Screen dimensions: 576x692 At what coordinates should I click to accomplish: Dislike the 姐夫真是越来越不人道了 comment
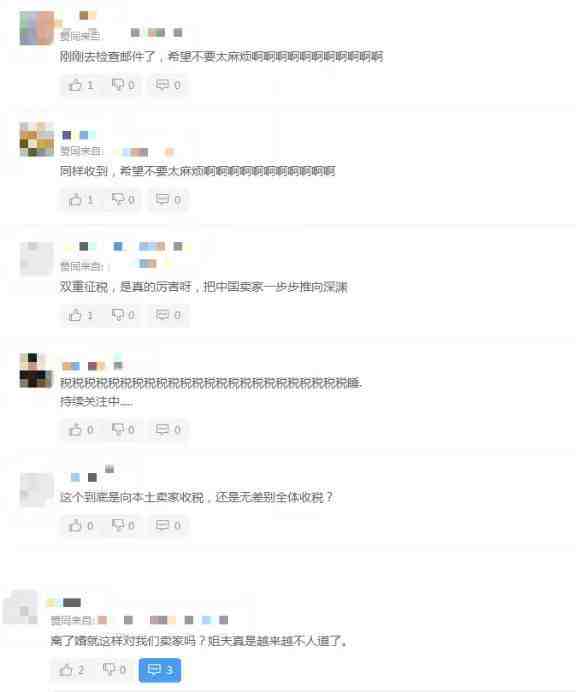coord(114,670)
